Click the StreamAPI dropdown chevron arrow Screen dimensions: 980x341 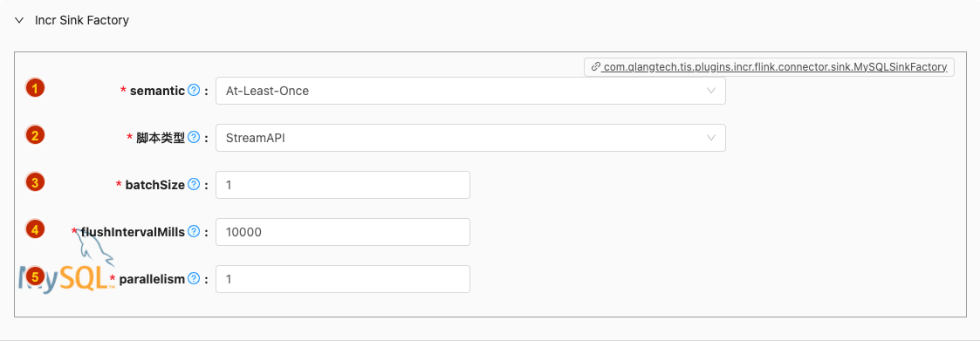710,138
